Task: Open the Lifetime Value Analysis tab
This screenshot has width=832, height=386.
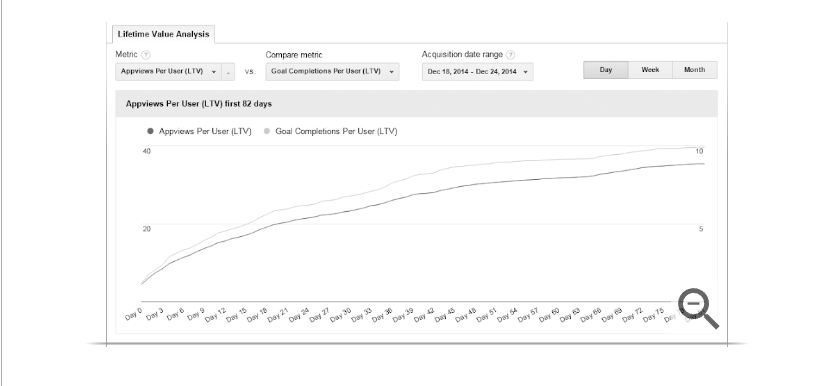Action: 163,34
